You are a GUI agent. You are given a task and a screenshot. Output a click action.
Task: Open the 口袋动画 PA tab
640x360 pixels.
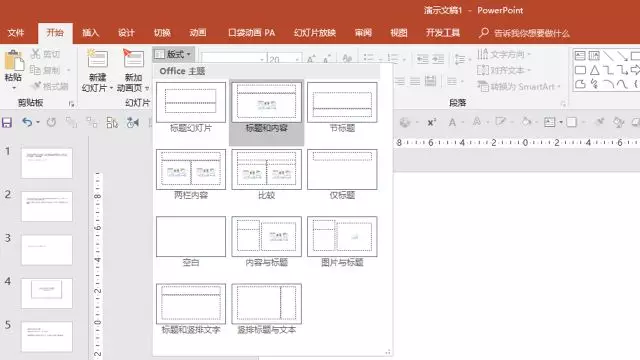[251, 33]
